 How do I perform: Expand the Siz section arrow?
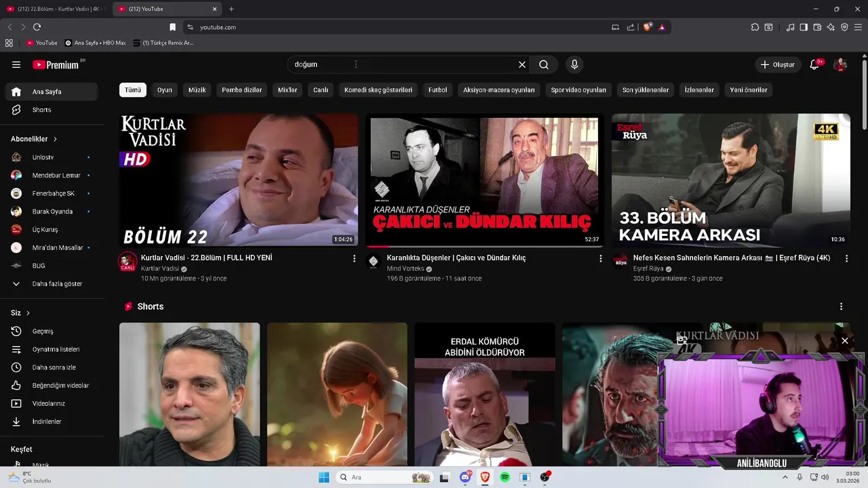point(28,313)
